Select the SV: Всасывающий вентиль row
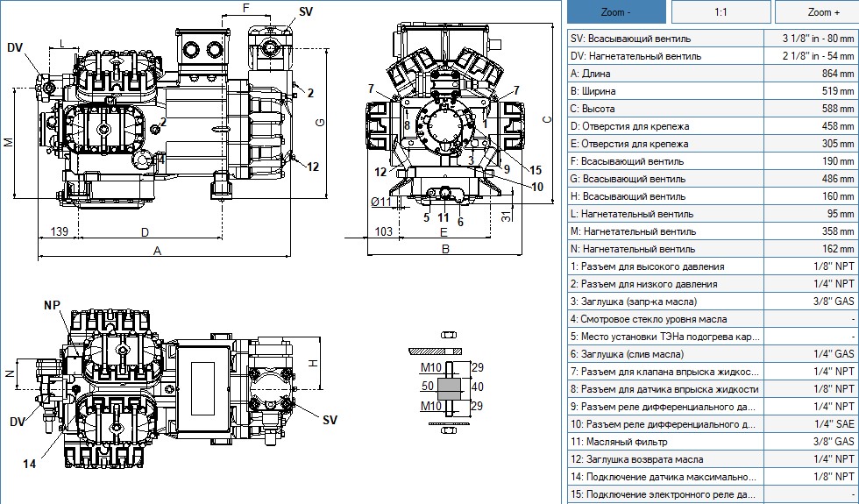This screenshot has width=859, height=504. click(x=713, y=39)
